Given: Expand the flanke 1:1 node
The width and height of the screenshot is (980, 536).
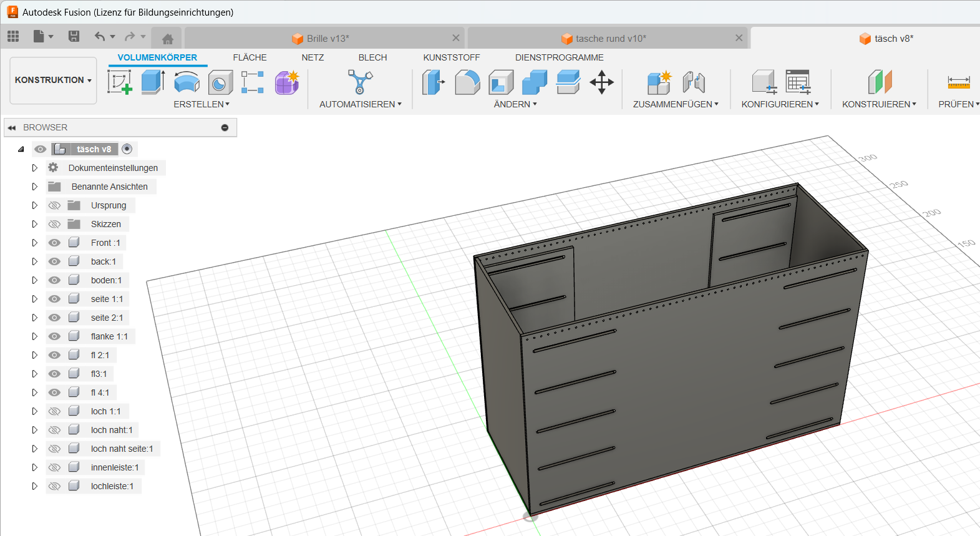Looking at the screenshot, I should tap(34, 336).
